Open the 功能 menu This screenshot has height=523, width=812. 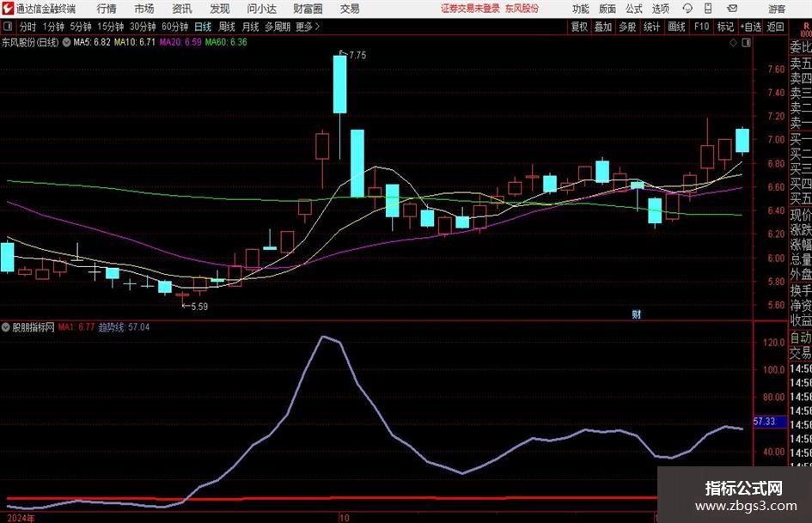coord(581,9)
